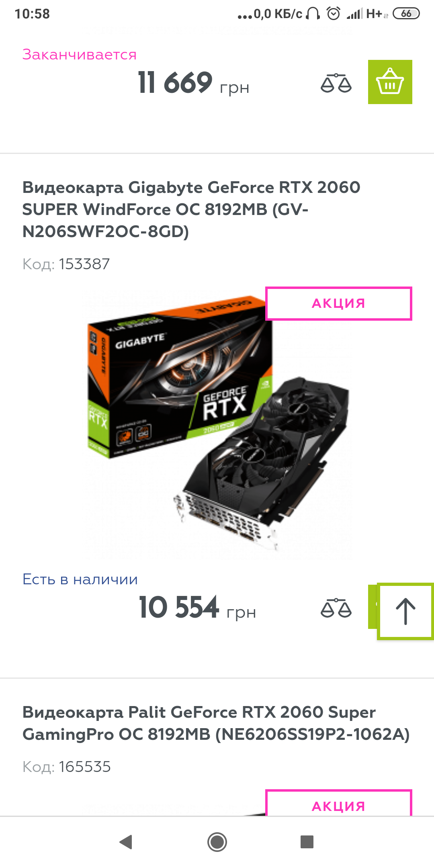Add the 11 669 грн item to cart

[x=390, y=82]
